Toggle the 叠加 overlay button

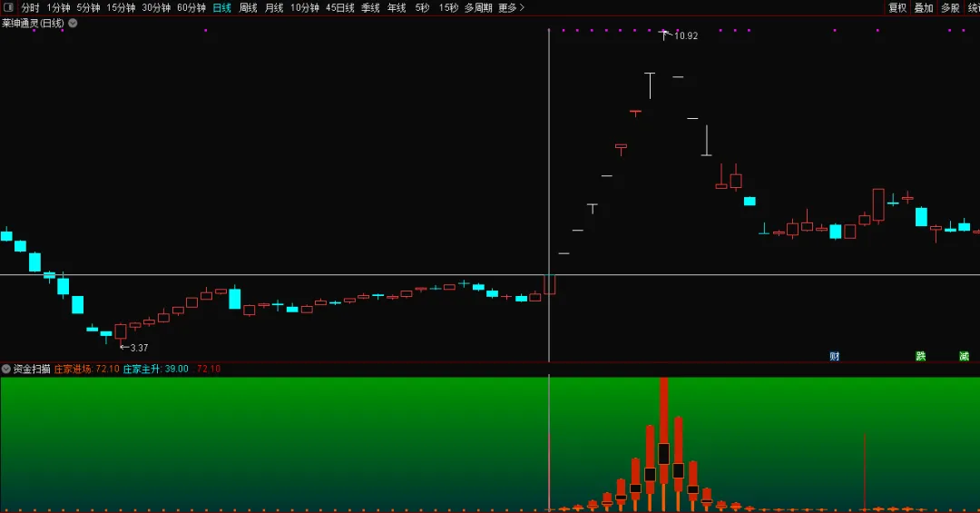[924, 8]
